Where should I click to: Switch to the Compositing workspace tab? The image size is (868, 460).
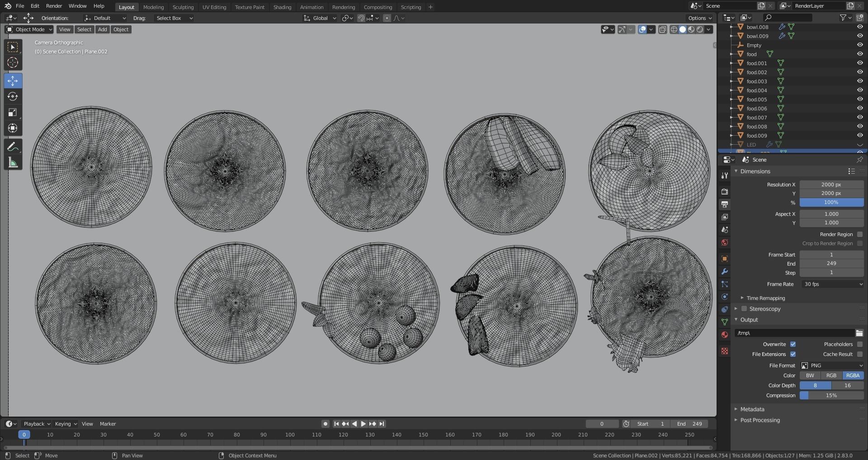tap(378, 7)
